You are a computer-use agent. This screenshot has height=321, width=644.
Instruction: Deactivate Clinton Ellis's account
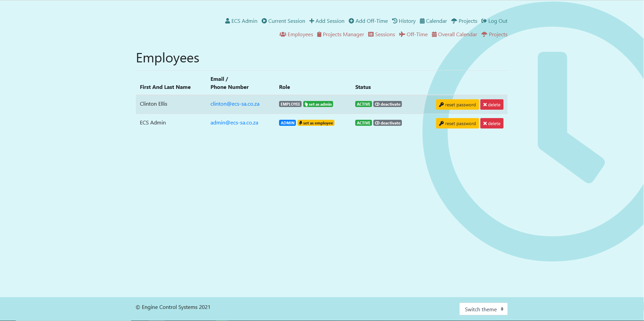pyautogui.click(x=387, y=104)
